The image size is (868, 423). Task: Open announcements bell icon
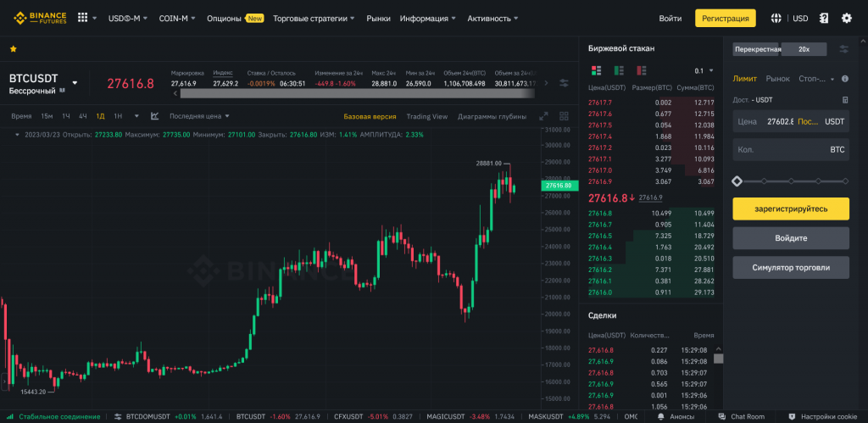pos(660,416)
